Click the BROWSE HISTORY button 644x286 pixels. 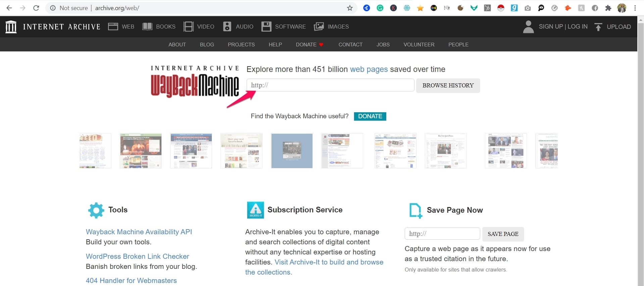tap(448, 85)
